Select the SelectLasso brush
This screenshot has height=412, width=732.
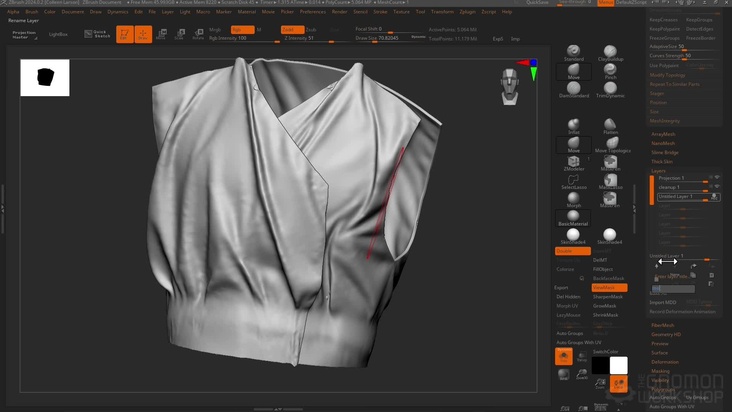pos(573,182)
